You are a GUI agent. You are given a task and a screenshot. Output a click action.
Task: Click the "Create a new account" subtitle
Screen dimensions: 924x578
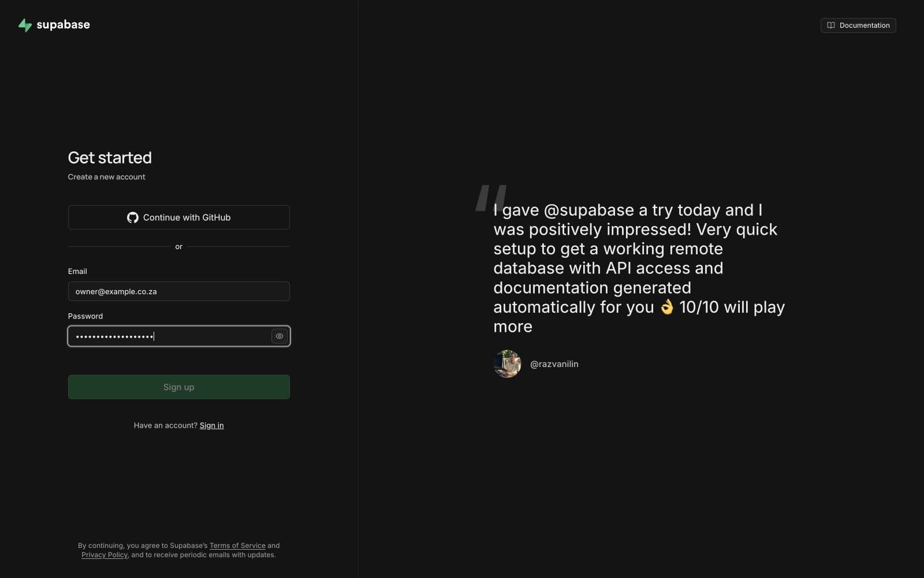[x=107, y=177]
